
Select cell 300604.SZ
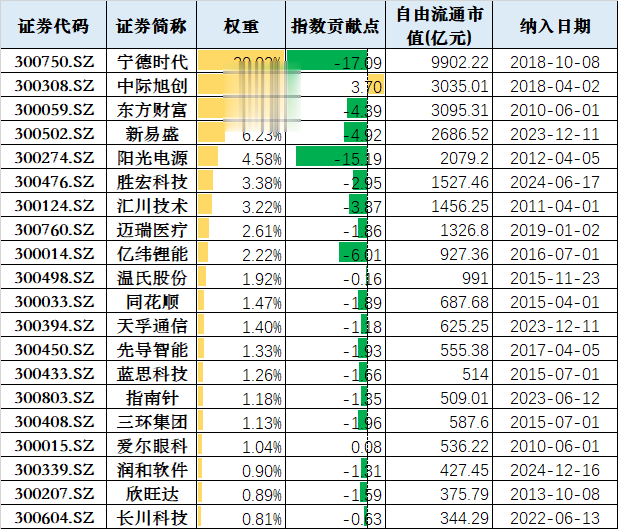pos(54,518)
